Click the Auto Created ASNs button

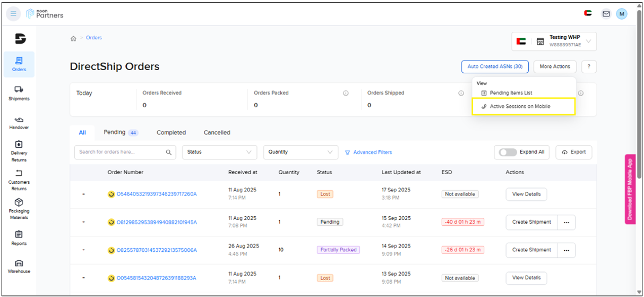[495, 66]
